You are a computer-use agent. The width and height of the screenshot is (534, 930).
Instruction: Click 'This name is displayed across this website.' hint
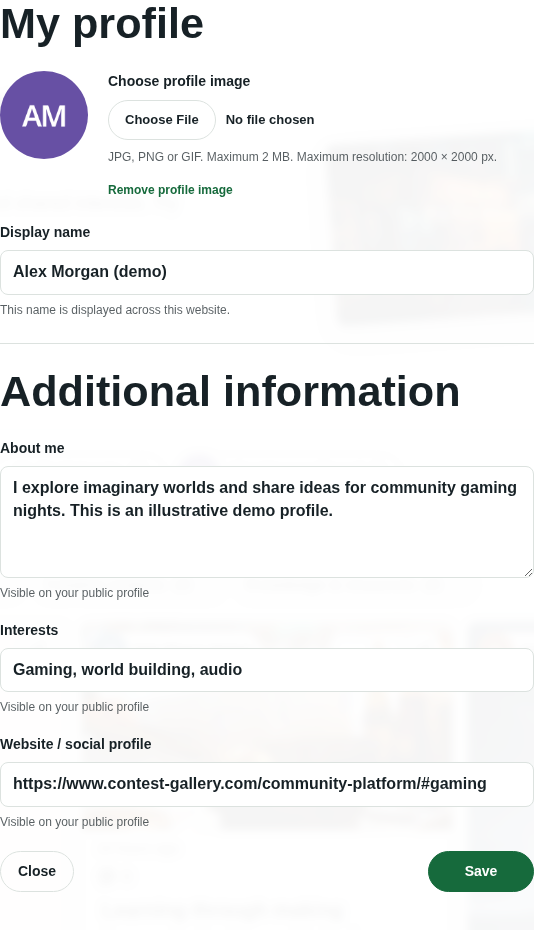[115, 310]
